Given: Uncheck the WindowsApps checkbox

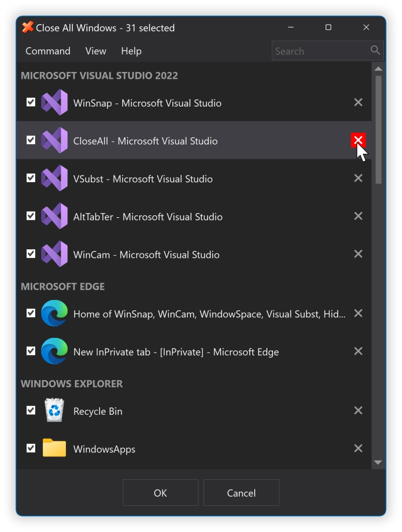Looking at the screenshot, I should [x=31, y=448].
